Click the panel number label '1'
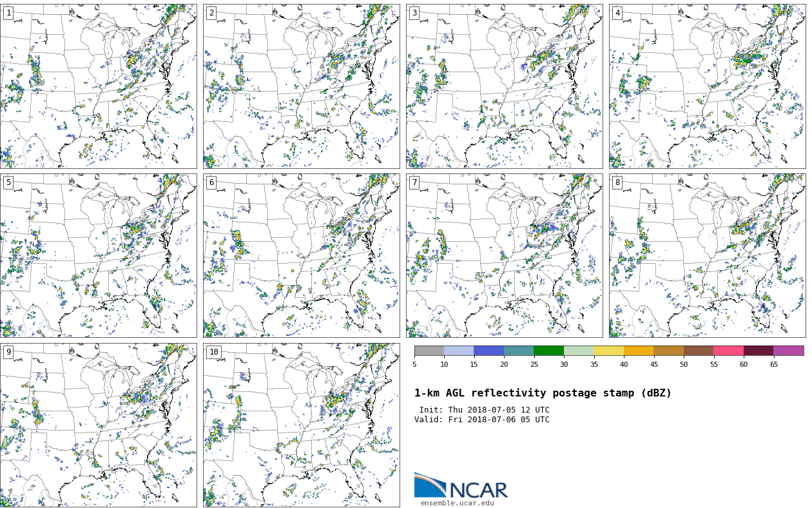812x508 pixels. point(8,13)
